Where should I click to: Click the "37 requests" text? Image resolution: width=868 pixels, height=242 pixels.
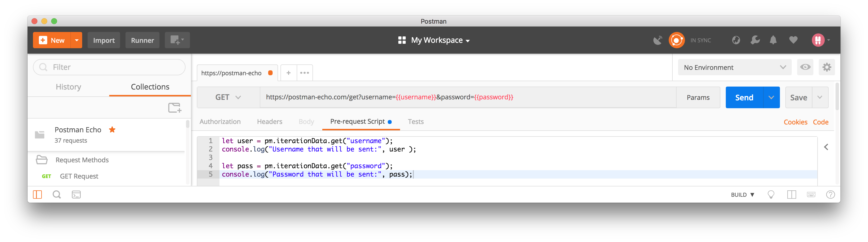71,140
